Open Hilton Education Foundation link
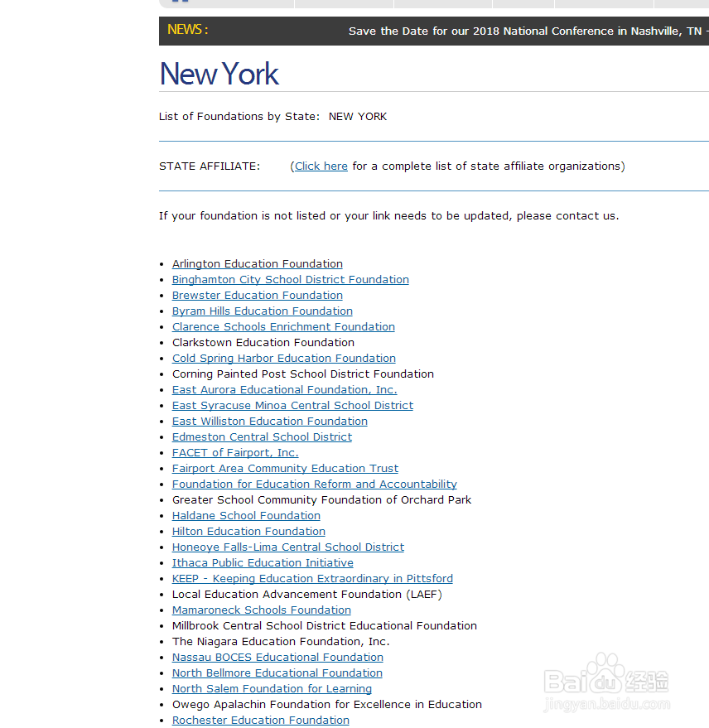Viewport: 709px width, 728px height. coord(248,532)
